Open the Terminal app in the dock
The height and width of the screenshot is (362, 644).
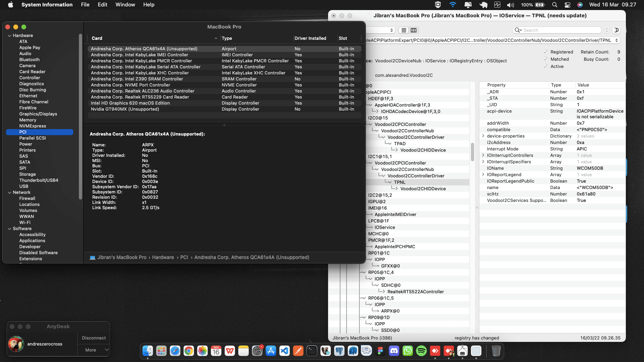pyautogui.click(x=312, y=351)
